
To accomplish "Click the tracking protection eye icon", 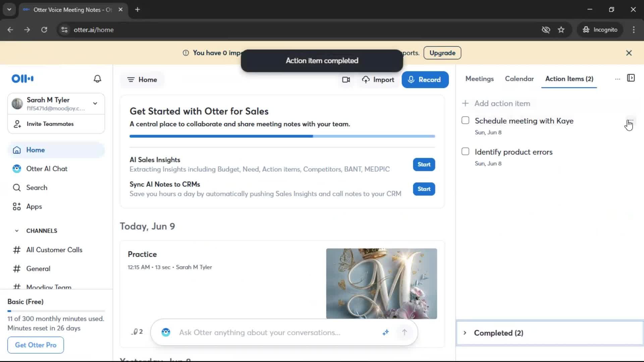I will (546, 30).
